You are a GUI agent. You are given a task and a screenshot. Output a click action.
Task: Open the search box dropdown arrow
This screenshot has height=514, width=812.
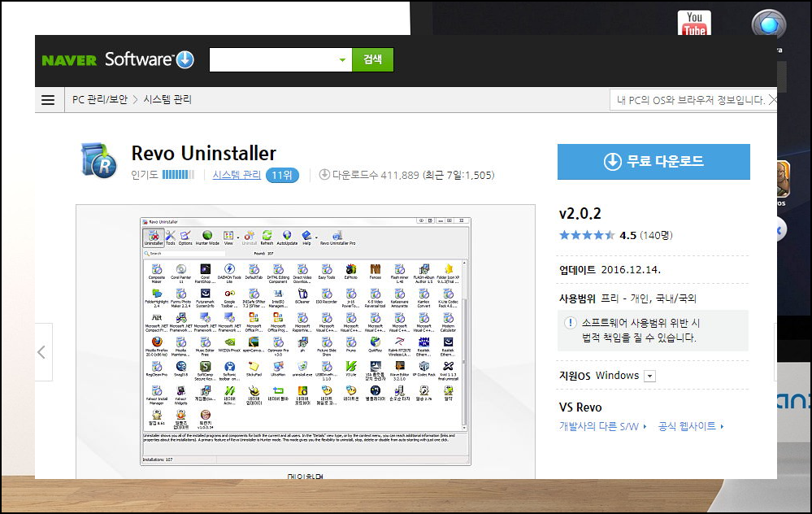(341, 60)
